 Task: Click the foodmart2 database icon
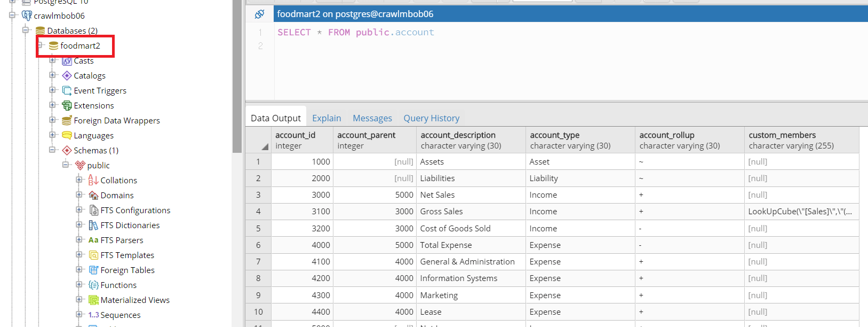(53, 45)
